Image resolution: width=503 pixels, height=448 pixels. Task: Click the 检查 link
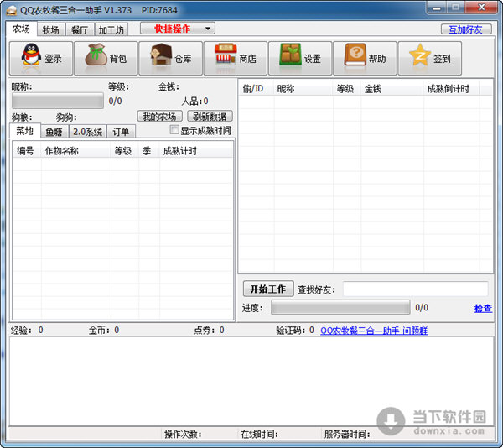[483, 308]
